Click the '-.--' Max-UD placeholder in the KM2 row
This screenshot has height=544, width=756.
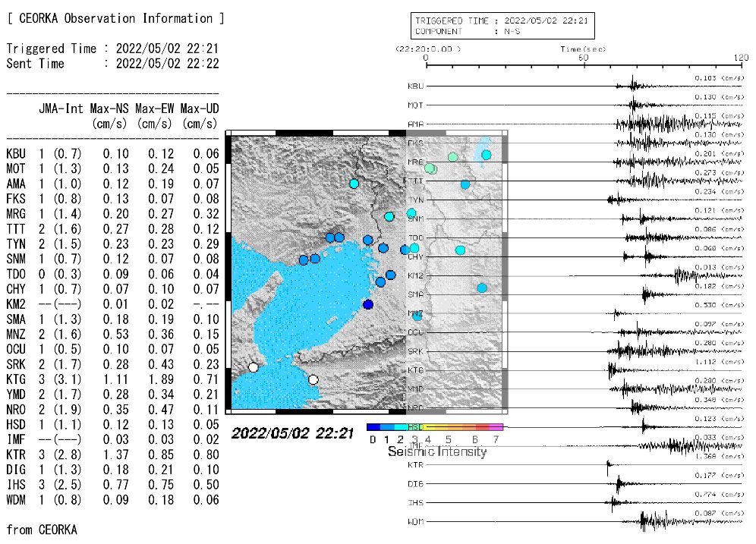point(206,304)
